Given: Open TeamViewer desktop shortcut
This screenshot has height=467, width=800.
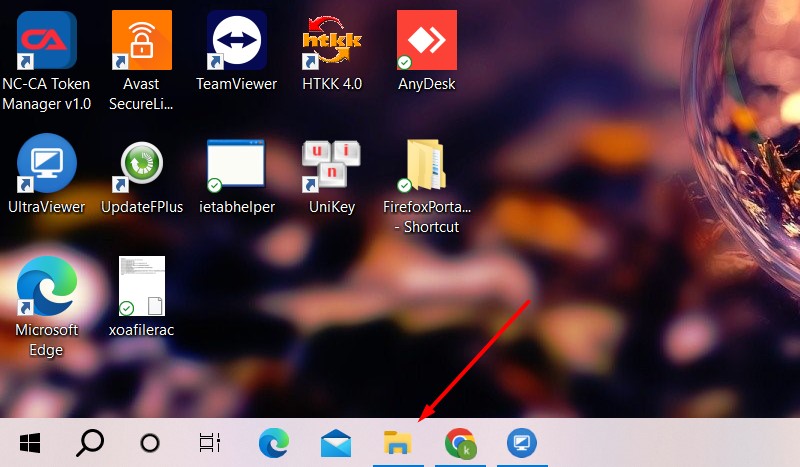Looking at the screenshot, I should tap(237, 40).
